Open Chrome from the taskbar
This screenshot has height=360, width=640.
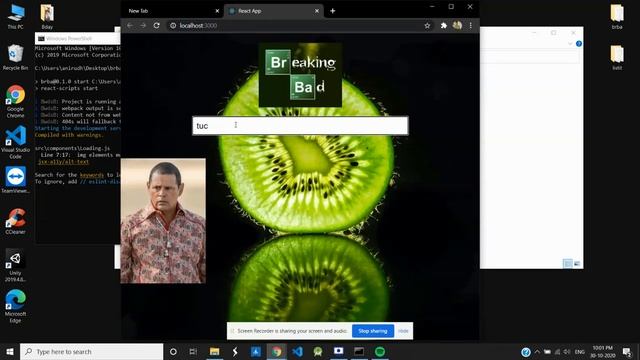tap(277, 351)
